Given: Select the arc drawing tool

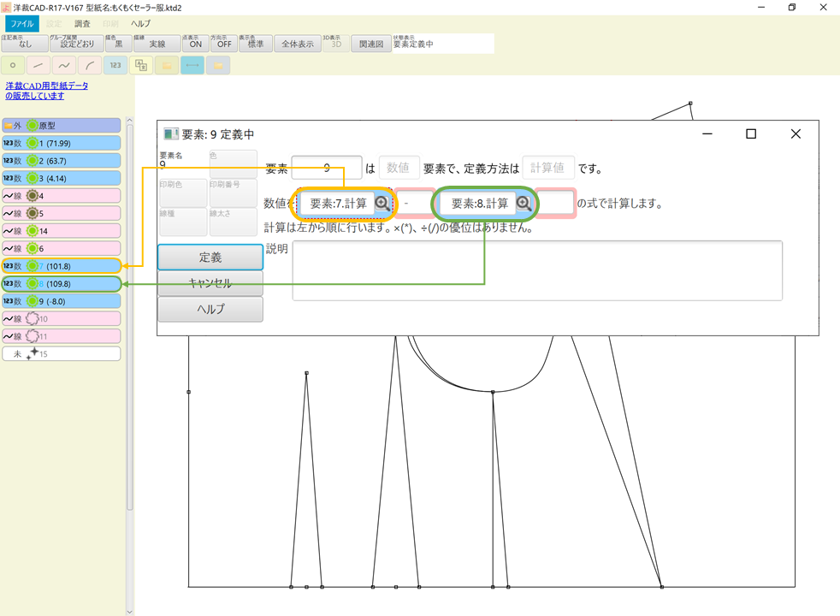Looking at the screenshot, I should tap(88, 64).
